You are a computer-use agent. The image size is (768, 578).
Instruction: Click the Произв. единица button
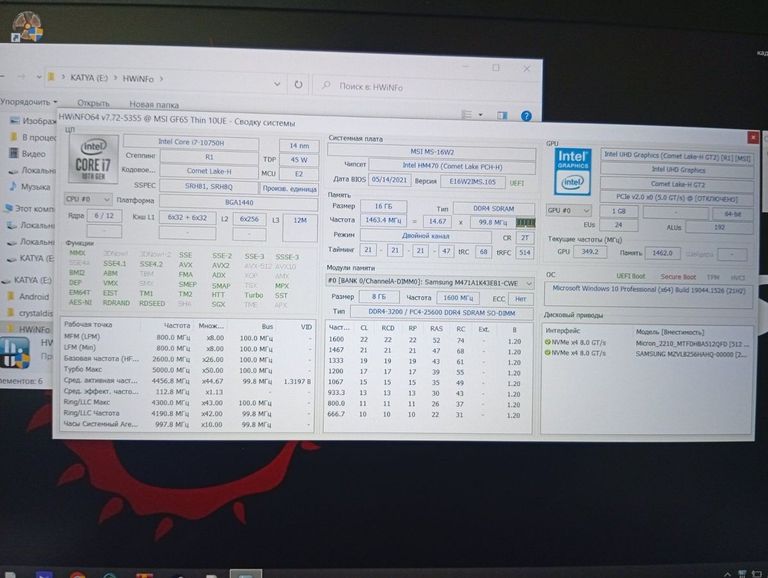(x=289, y=187)
